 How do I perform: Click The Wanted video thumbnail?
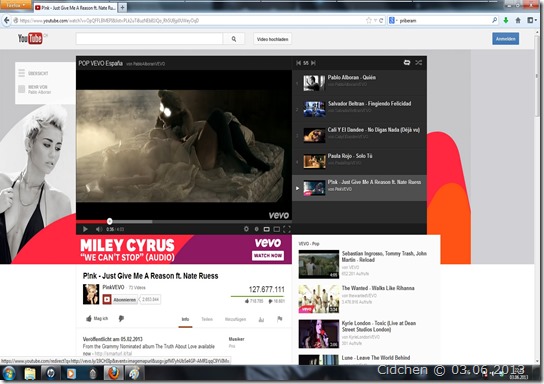point(318,299)
